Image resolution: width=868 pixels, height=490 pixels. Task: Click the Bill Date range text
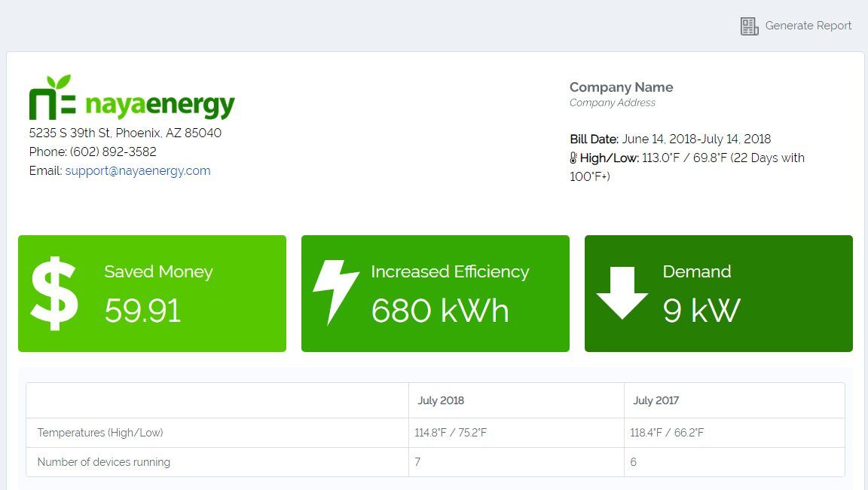coord(696,139)
